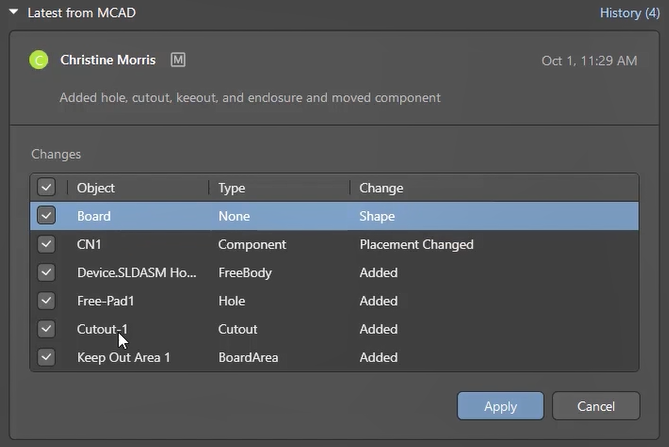Click the M badge beside Christine Morris
Viewport: 669px width, 447px height.
[x=178, y=60]
